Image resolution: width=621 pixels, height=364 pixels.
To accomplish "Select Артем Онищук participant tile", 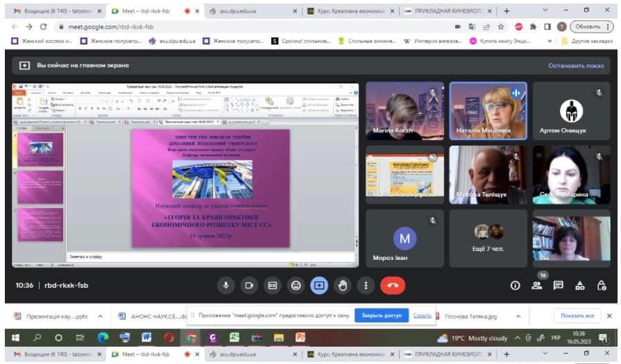I will [572, 111].
